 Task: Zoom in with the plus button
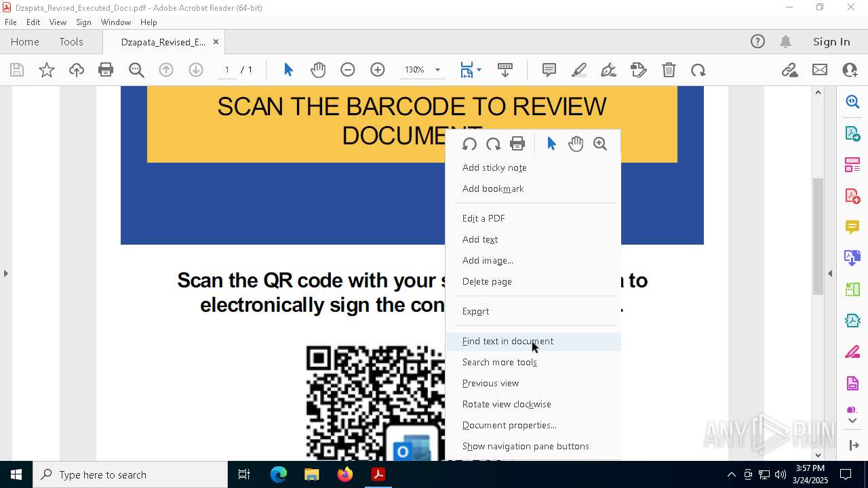click(378, 70)
